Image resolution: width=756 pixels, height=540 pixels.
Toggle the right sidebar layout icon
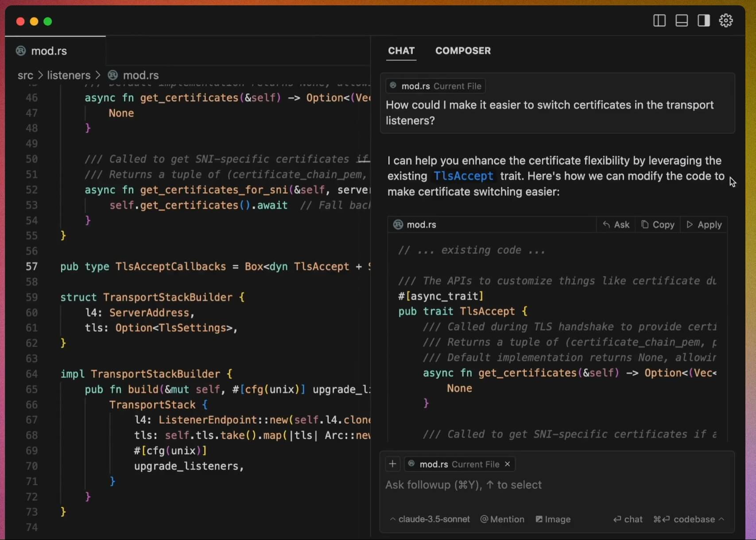[704, 21]
